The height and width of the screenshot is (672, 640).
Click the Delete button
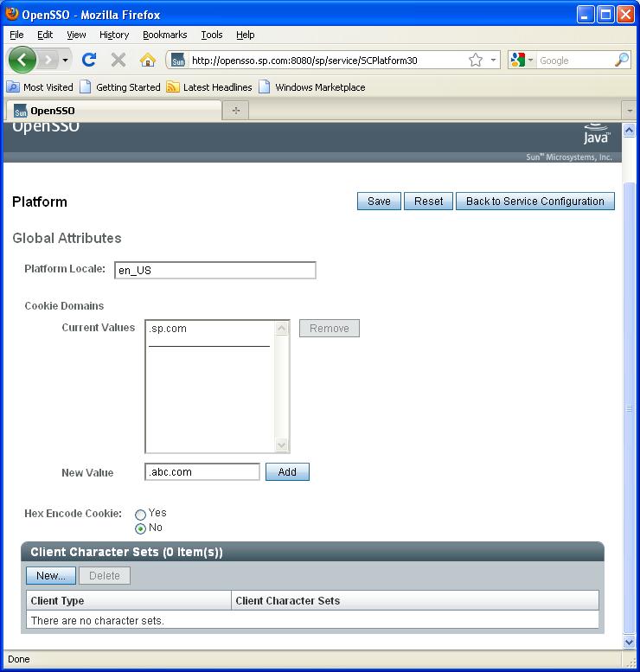(x=105, y=576)
